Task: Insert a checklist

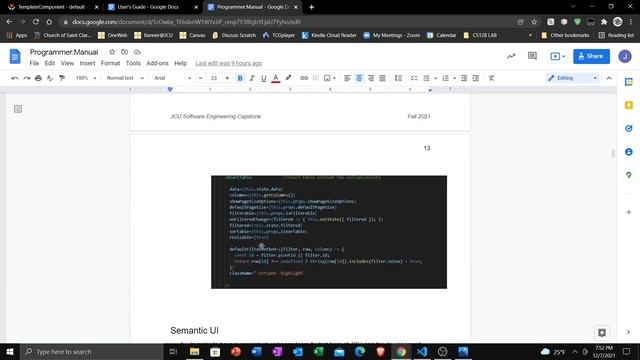Action: pyautogui.click(x=414, y=78)
